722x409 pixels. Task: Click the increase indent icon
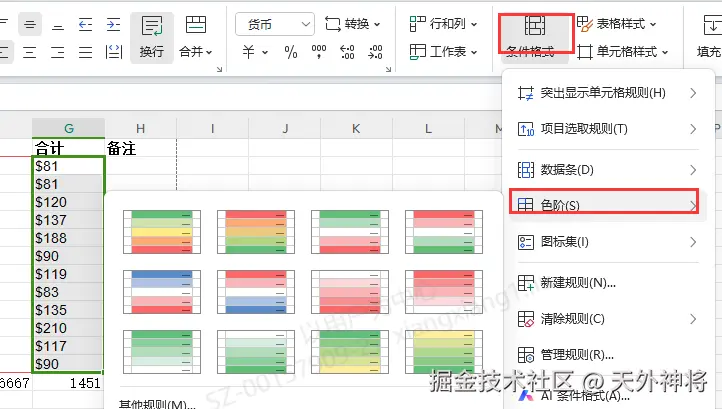(113, 24)
